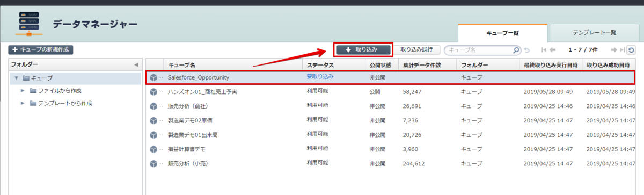Click the magnifier search icon
The width and height of the screenshot is (644, 195).
(x=516, y=50)
